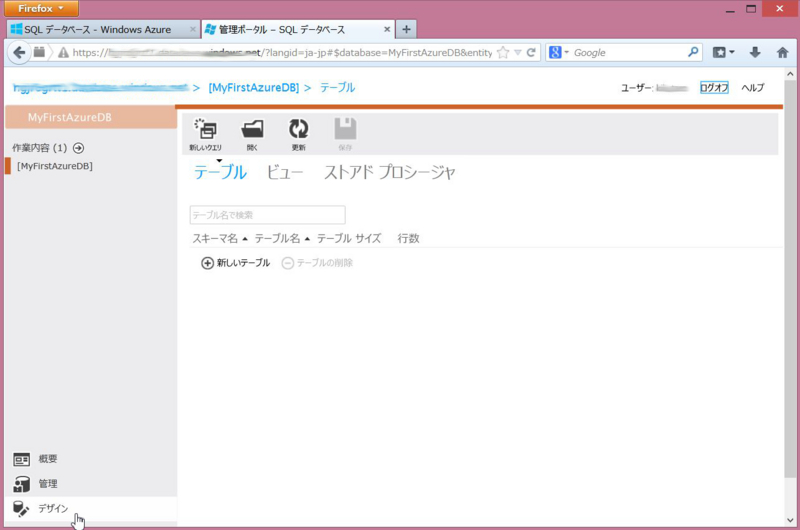Click the scroll down arrow

(790, 520)
